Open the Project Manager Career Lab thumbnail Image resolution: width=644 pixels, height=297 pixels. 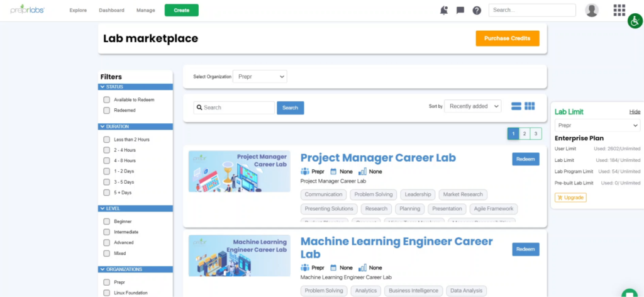pyautogui.click(x=240, y=171)
